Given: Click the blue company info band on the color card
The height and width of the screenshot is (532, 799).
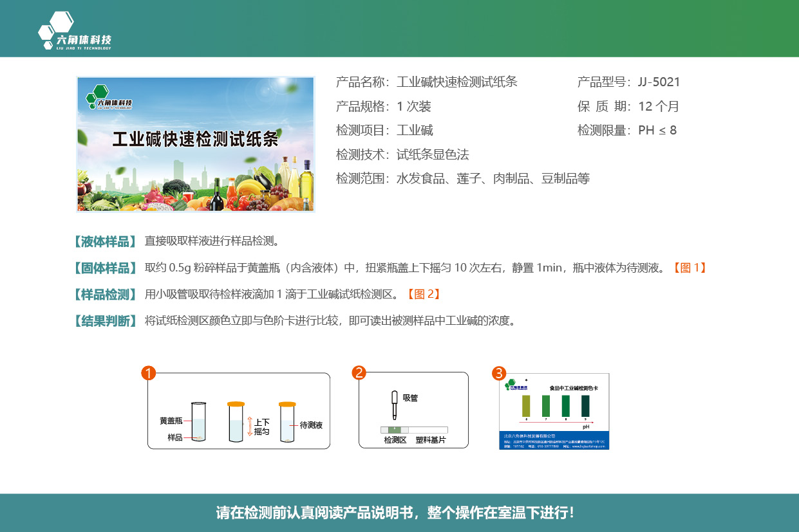Looking at the screenshot, I should click(554, 440).
